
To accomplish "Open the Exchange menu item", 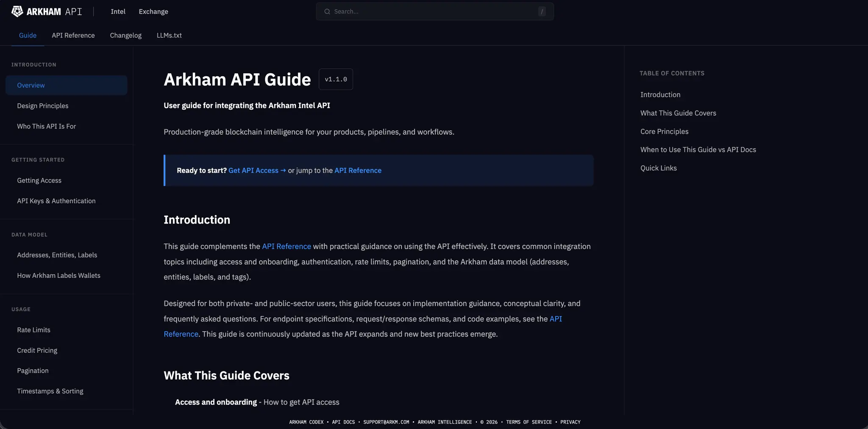I will [x=153, y=11].
